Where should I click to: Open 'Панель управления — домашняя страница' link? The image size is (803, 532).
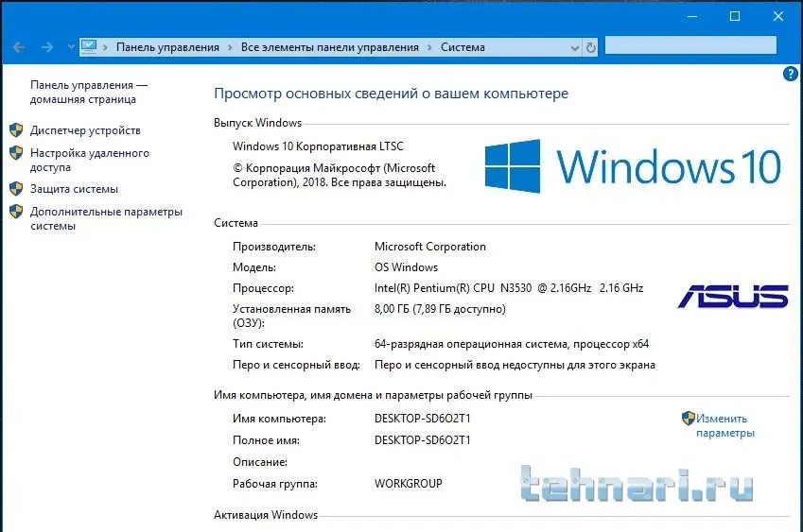click(x=89, y=92)
